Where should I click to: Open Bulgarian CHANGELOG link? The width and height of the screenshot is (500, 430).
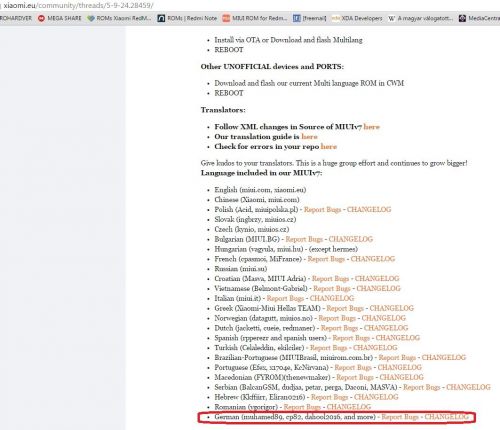(351, 239)
